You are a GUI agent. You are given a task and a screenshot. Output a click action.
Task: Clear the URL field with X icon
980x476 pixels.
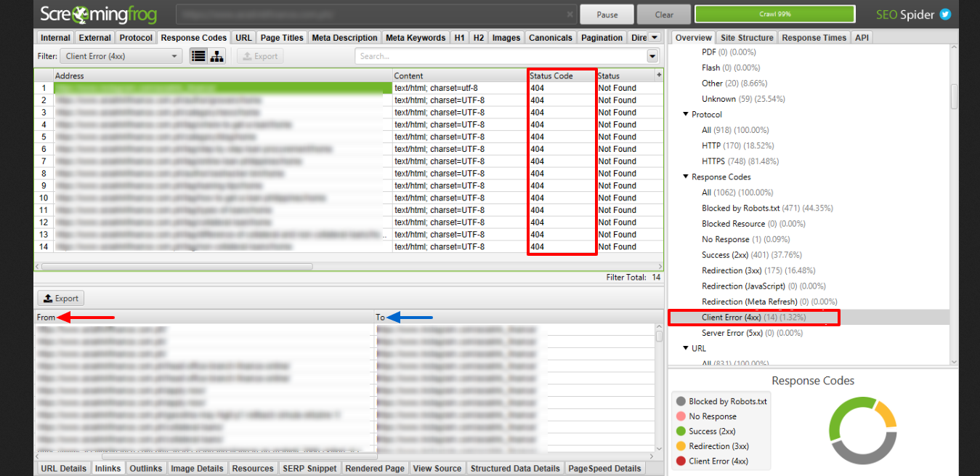(571, 15)
